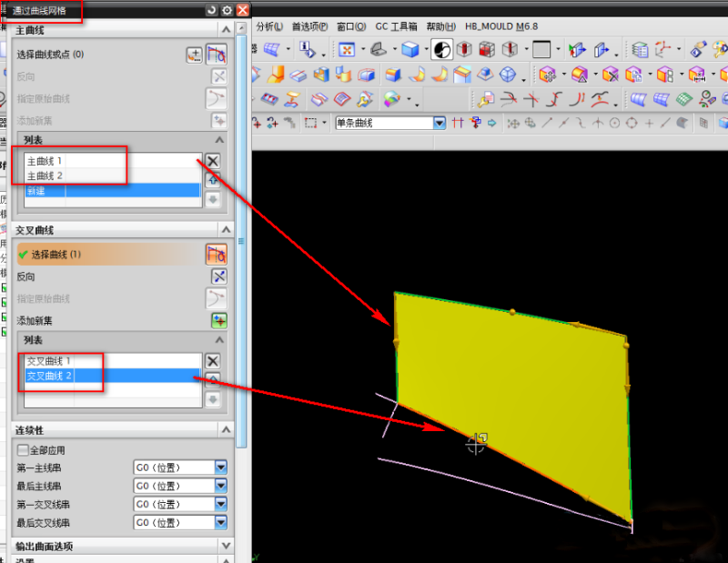Expand the 输出曲面选项 section

(226, 546)
